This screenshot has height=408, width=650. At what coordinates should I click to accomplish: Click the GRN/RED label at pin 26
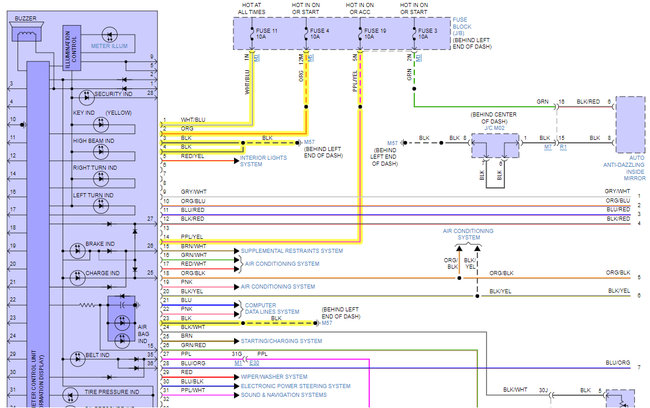tap(193, 345)
